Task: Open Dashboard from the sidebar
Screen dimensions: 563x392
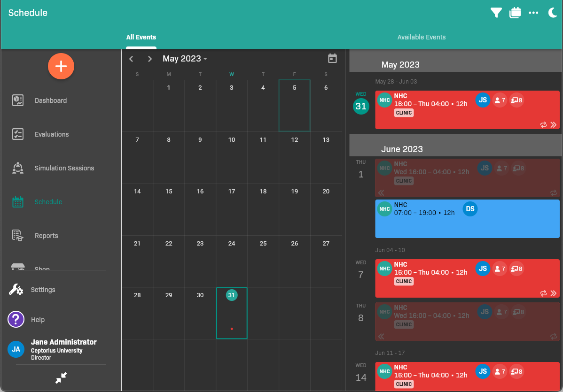Action: tap(51, 100)
